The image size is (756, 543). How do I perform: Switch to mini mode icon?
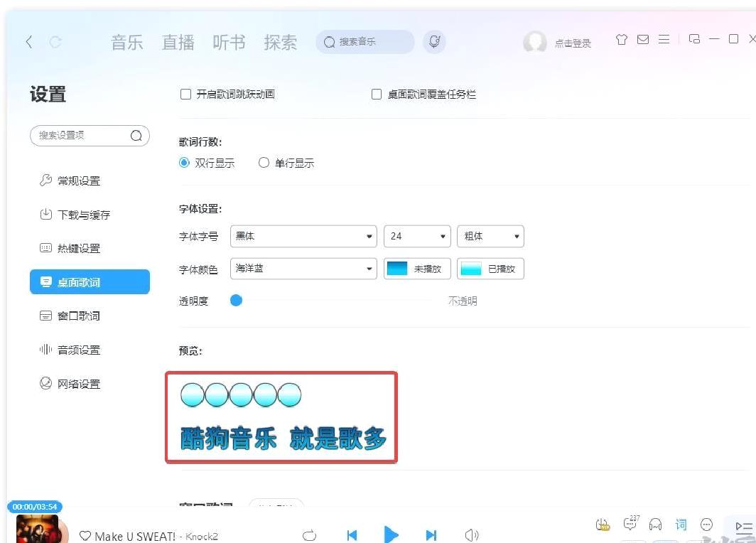[x=694, y=39]
